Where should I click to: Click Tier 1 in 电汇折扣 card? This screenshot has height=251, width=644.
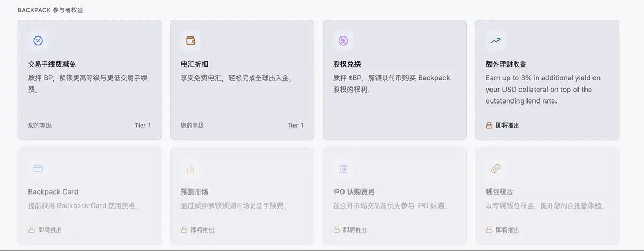tap(295, 125)
